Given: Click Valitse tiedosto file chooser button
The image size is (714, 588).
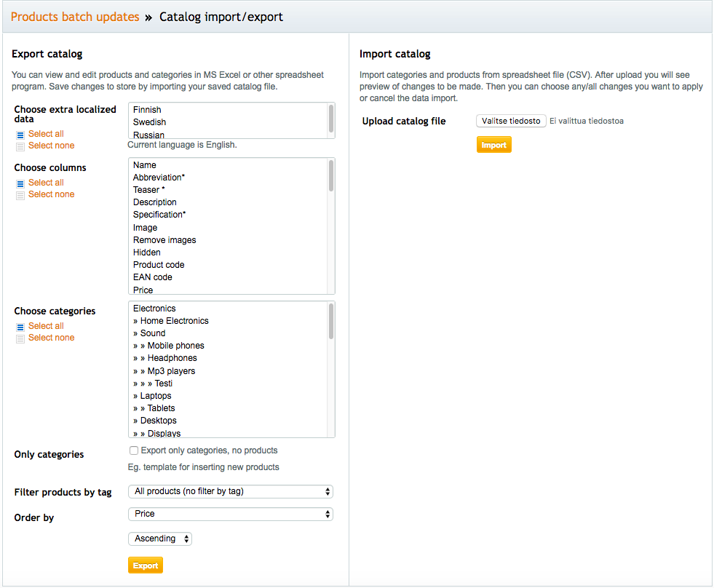Looking at the screenshot, I should (511, 121).
